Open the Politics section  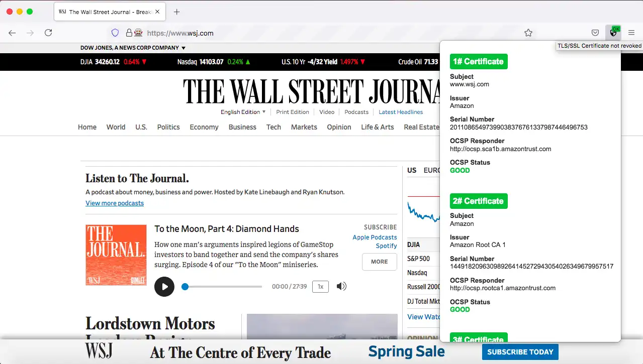click(x=168, y=127)
